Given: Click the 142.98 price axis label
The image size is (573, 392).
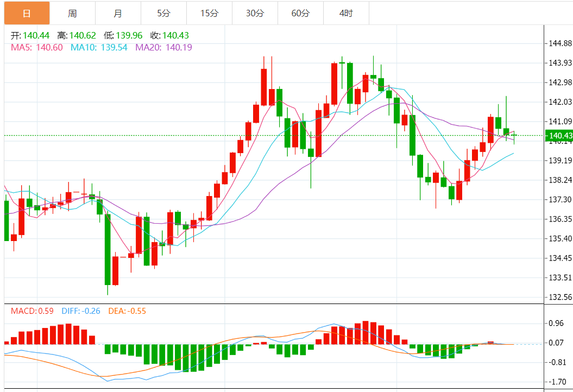Looking at the screenshot, I should click(x=560, y=82).
